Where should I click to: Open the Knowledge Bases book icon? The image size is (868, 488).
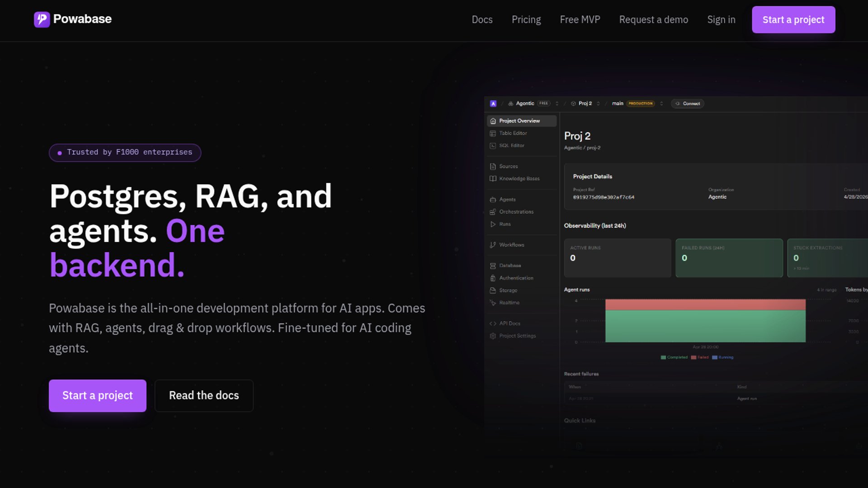[x=493, y=178]
